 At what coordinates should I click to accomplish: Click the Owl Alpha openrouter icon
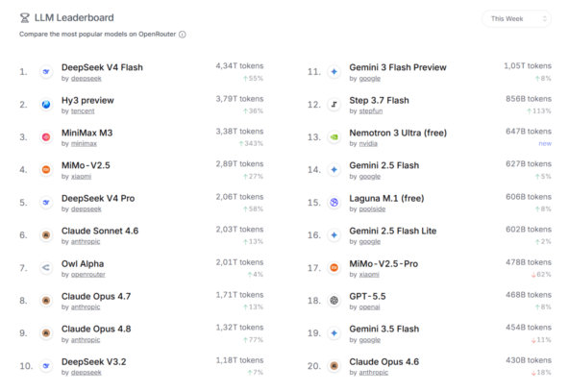[x=46, y=268]
